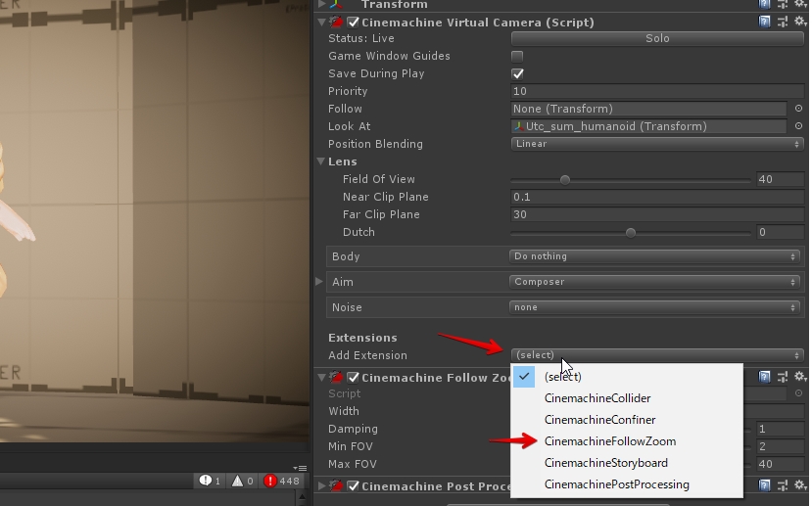Toggle console error count filter showing 448
812x506 pixels.
[x=282, y=482]
